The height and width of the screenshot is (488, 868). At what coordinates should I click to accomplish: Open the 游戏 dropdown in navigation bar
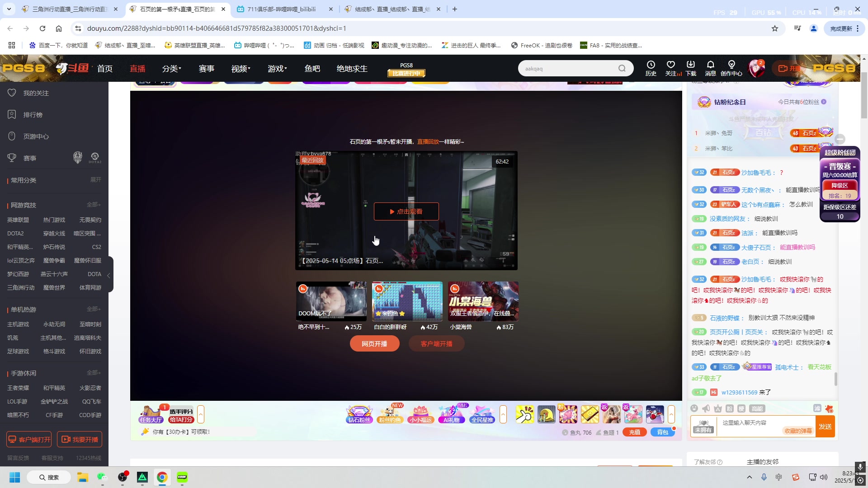278,69
